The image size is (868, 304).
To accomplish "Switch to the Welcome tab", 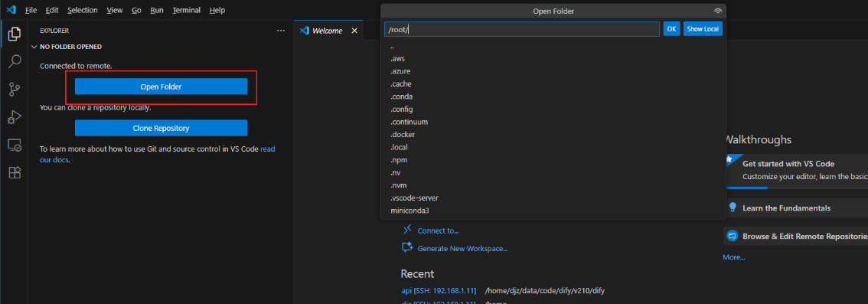I will (x=328, y=31).
